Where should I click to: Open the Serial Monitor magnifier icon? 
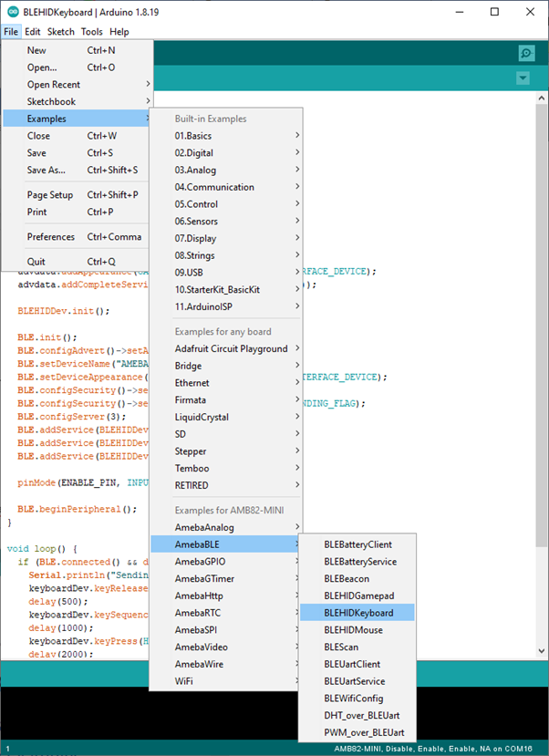click(525, 54)
